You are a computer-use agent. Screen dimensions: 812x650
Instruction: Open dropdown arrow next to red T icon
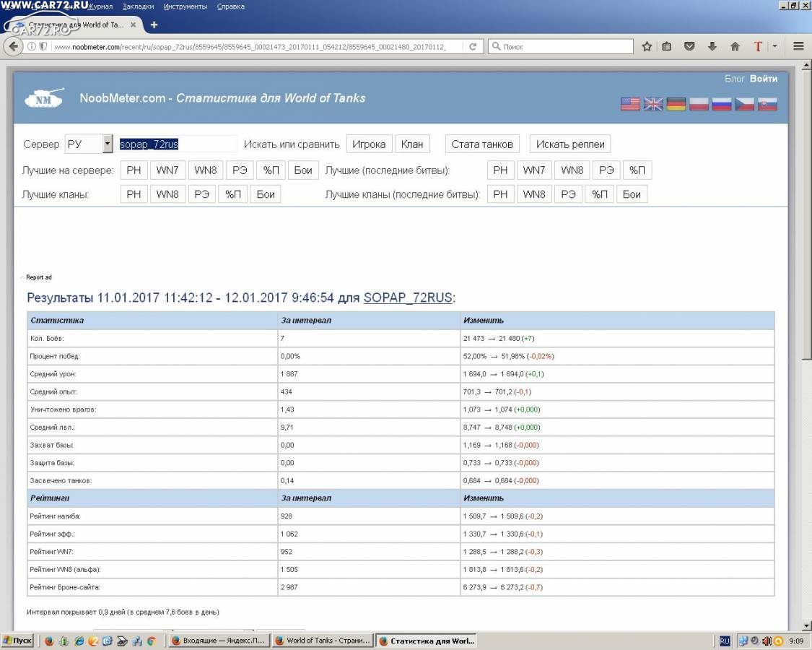pyautogui.click(x=774, y=47)
